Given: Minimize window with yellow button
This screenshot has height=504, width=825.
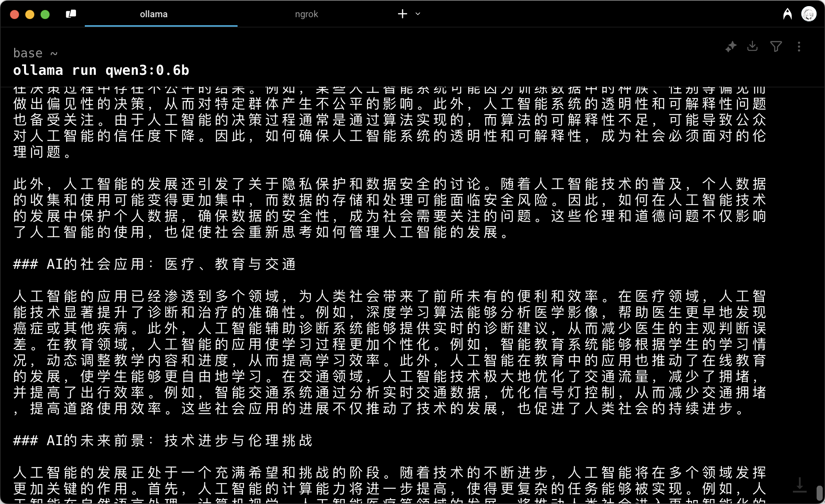Looking at the screenshot, I should click(x=30, y=15).
